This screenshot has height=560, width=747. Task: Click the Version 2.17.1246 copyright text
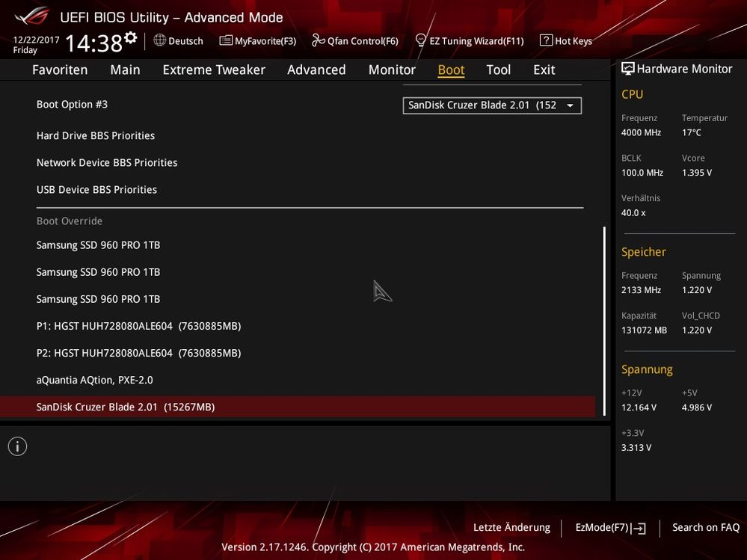click(x=373, y=547)
